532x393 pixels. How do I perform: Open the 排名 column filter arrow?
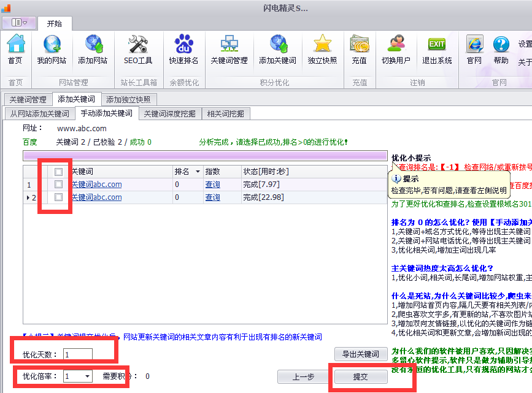tap(197, 172)
